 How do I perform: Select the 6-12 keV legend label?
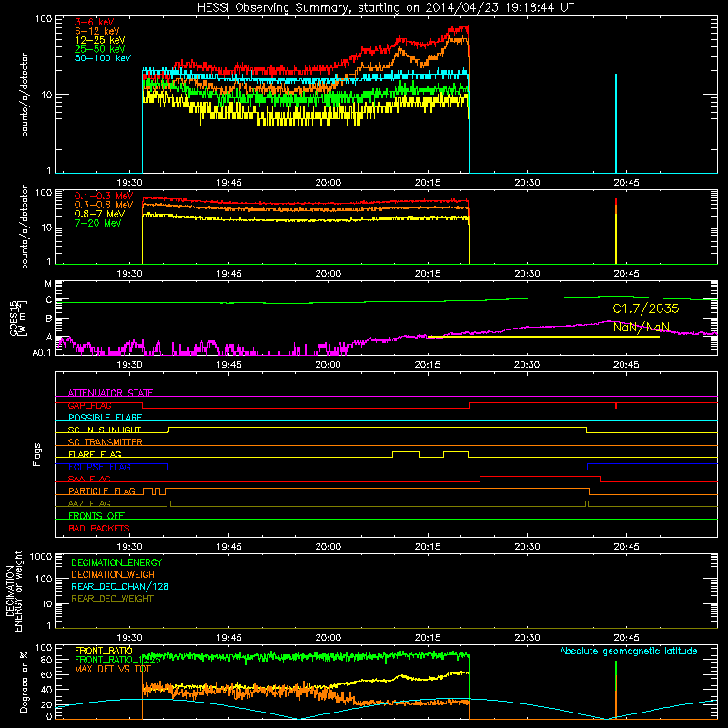pyautogui.click(x=96, y=31)
